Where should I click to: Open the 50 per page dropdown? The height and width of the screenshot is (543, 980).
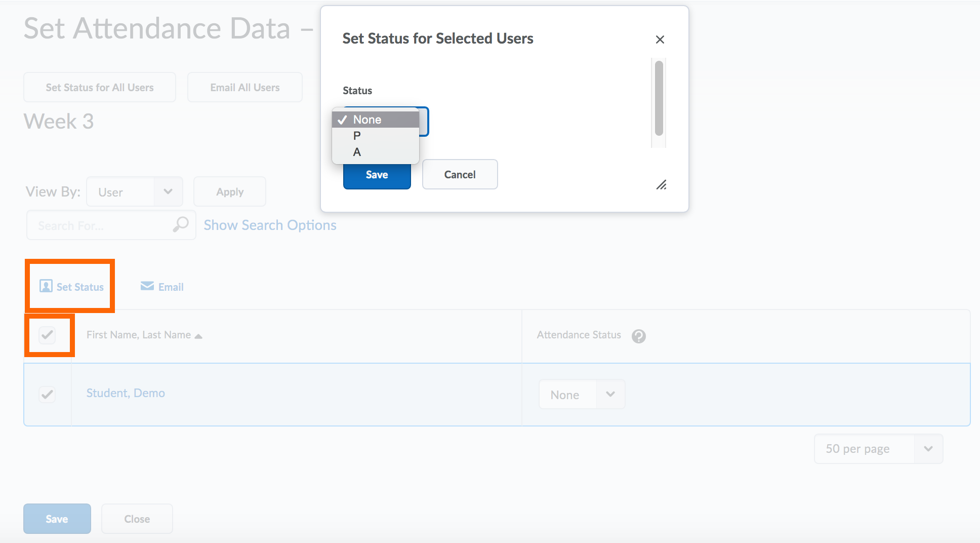[x=878, y=449]
